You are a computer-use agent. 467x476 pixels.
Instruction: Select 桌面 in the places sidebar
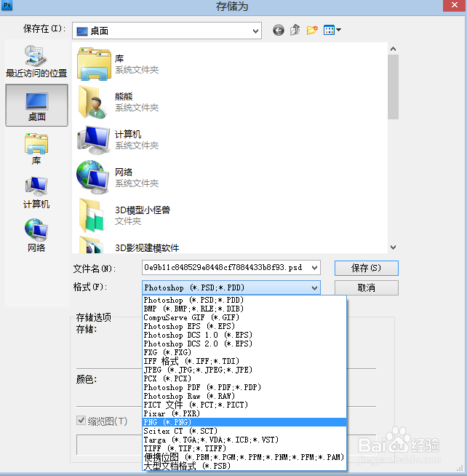(36, 106)
